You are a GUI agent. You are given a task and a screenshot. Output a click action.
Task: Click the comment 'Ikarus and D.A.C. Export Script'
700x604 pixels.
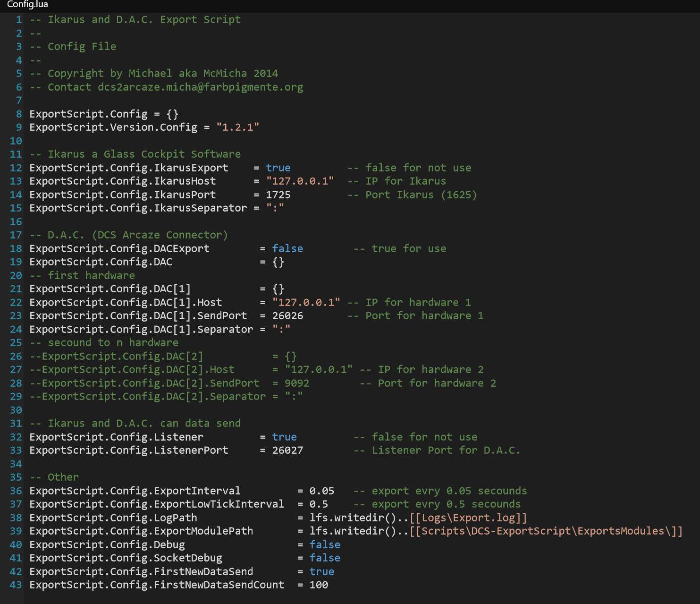[x=144, y=20]
